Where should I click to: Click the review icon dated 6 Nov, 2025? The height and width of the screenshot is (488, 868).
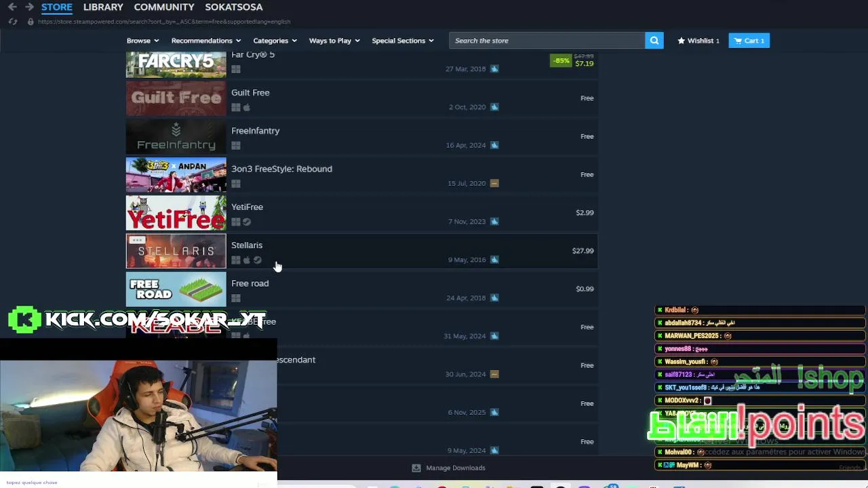494,412
